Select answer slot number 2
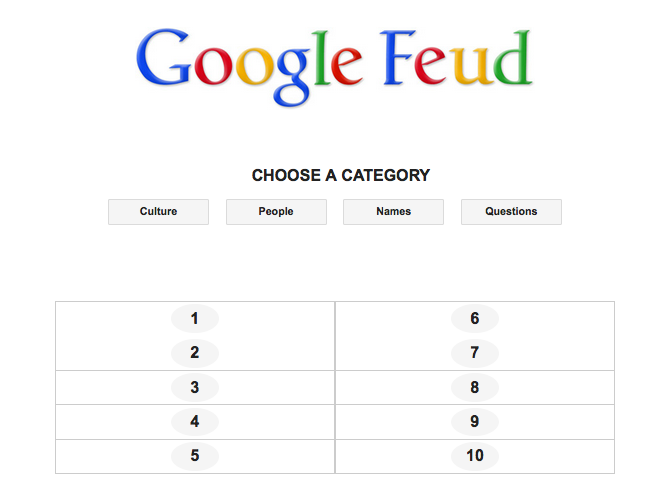 click(x=195, y=353)
